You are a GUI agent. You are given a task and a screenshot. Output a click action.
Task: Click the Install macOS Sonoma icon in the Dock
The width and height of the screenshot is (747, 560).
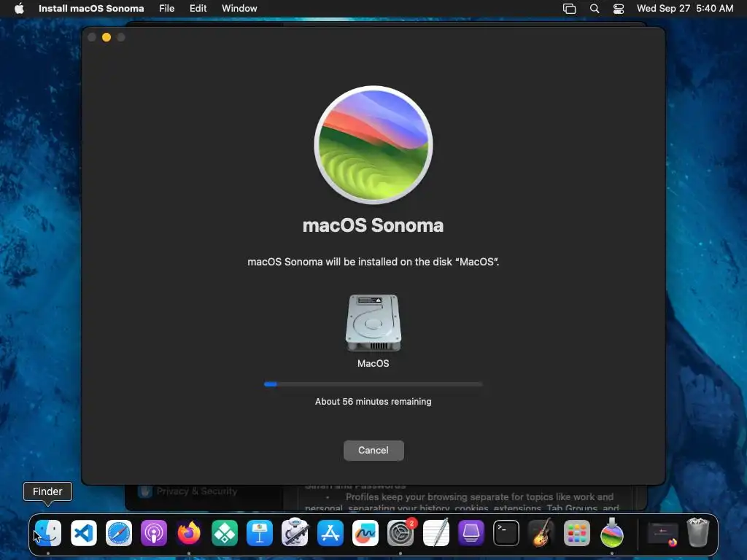pos(612,533)
